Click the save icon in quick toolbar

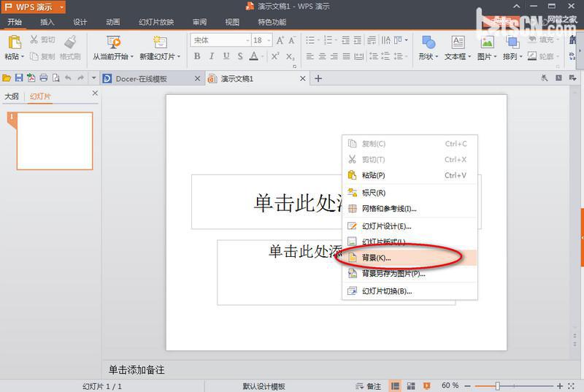coord(19,78)
